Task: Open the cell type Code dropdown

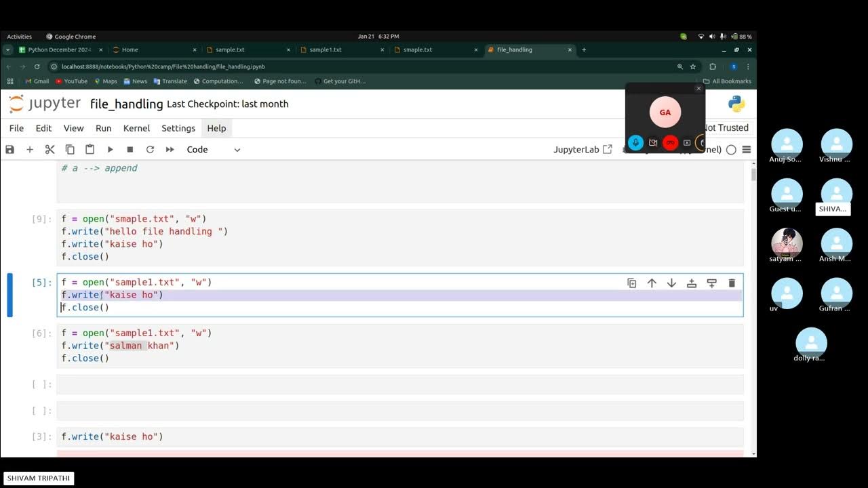Action: point(214,149)
